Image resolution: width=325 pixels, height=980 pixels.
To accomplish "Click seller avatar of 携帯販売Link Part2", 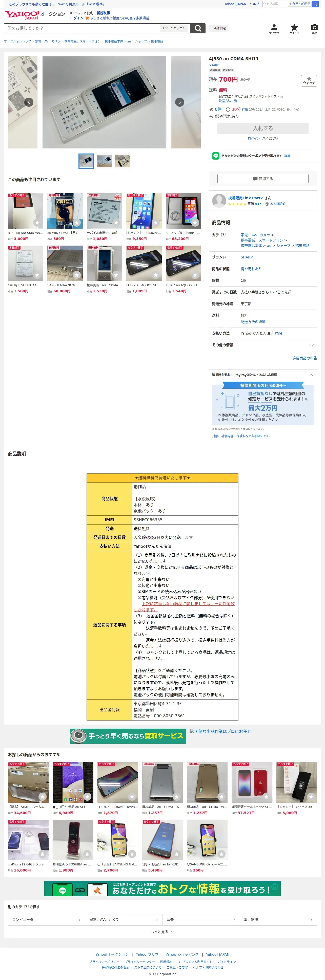I will (219, 201).
